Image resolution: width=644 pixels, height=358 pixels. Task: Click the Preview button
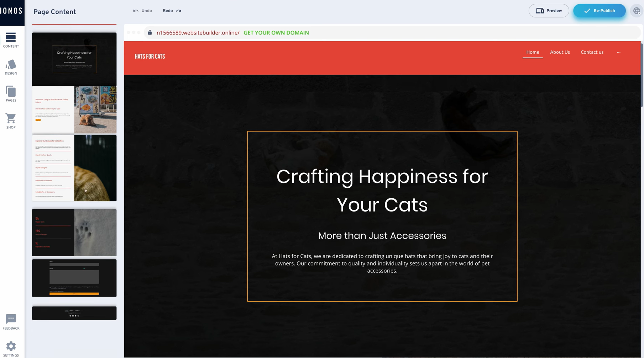click(x=549, y=10)
